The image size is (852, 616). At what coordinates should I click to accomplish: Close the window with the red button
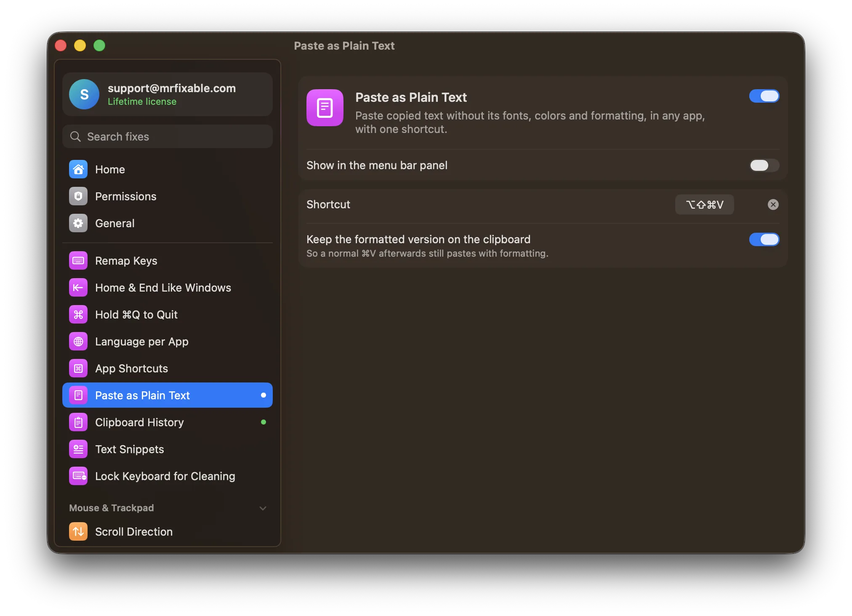61,45
